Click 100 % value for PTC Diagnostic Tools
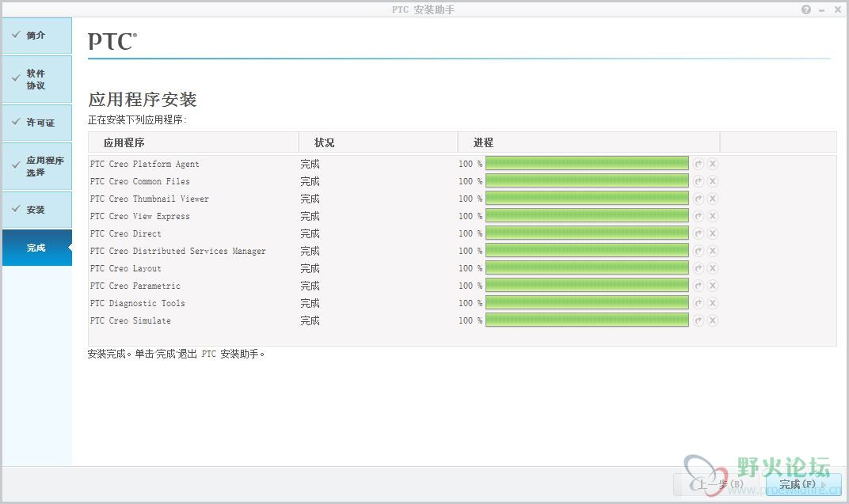Screen dimensions: 849x504 coord(470,303)
